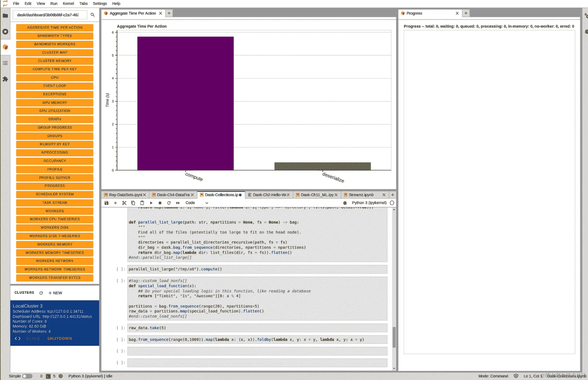Open the Tabs menu
This screenshot has height=380, width=588.
click(x=83, y=3)
